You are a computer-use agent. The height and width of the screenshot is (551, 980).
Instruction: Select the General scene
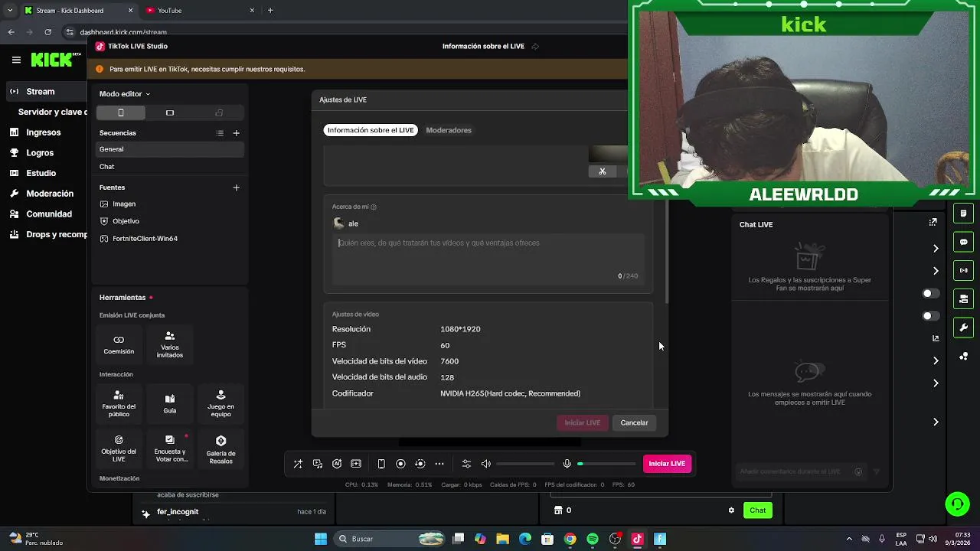click(169, 149)
